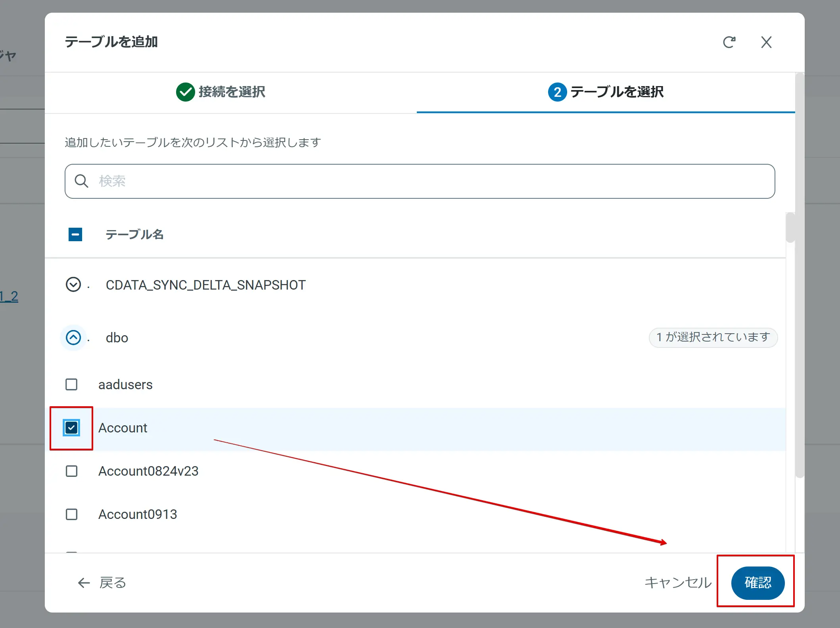Uncheck the Account table checkbox
Viewport: 840px width, 628px height.
click(71, 428)
